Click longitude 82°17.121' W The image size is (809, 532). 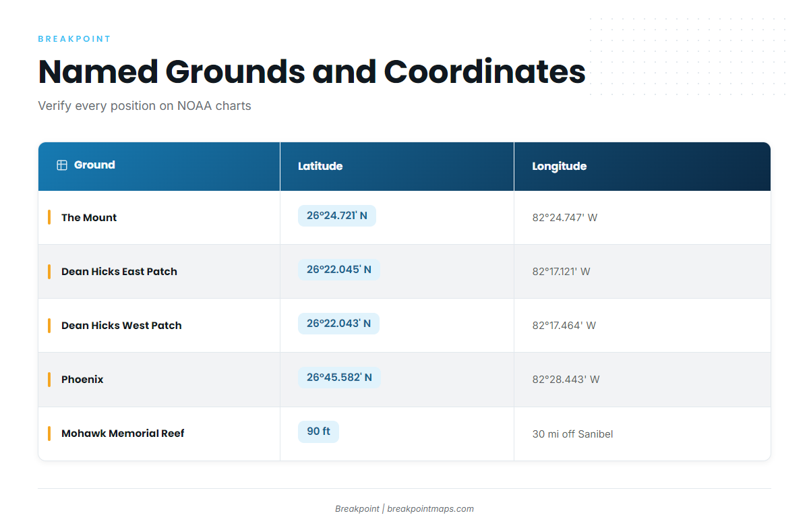pyautogui.click(x=561, y=272)
